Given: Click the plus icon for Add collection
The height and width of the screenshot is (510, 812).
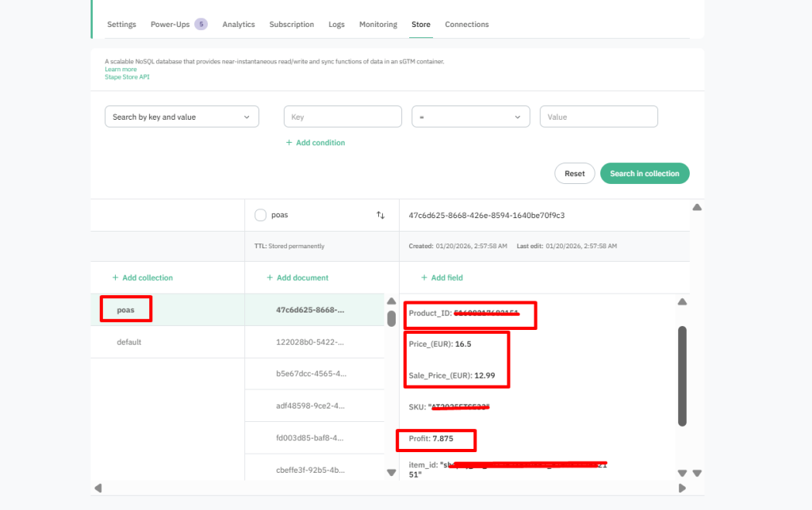Looking at the screenshot, I should click(116, 278).
